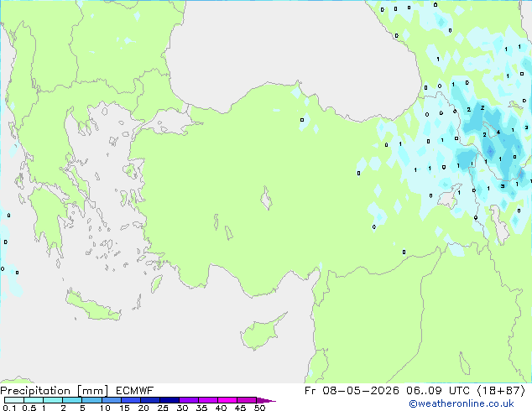
Task: Pick the 40–45 mm bright pink legend swatch
Action: [x=227, y=400]
